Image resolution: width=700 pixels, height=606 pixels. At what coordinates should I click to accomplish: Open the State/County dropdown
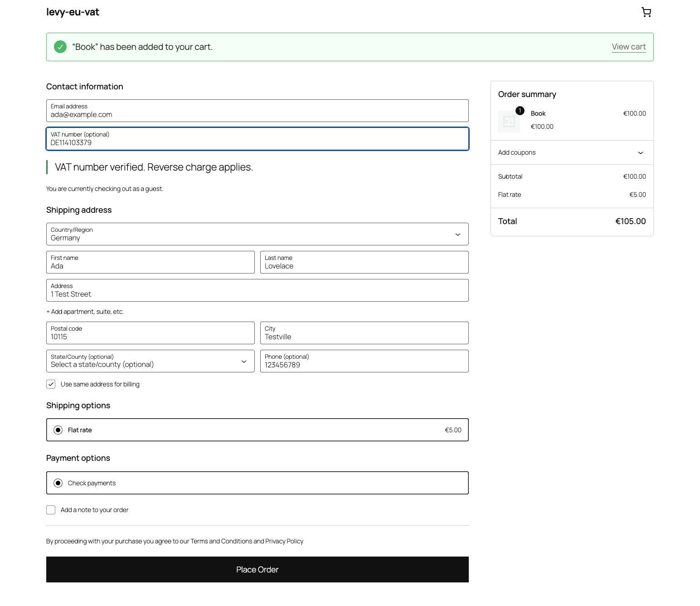click(x=151, y=361)
